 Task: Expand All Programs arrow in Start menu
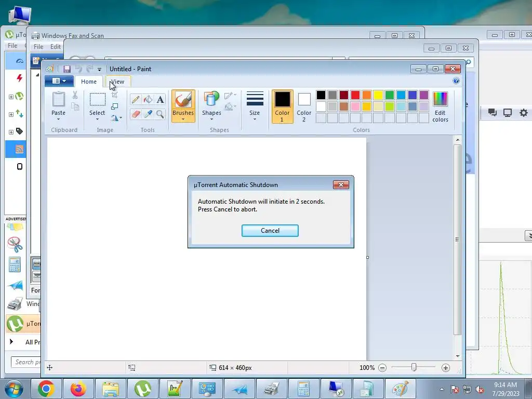point(11,342)
